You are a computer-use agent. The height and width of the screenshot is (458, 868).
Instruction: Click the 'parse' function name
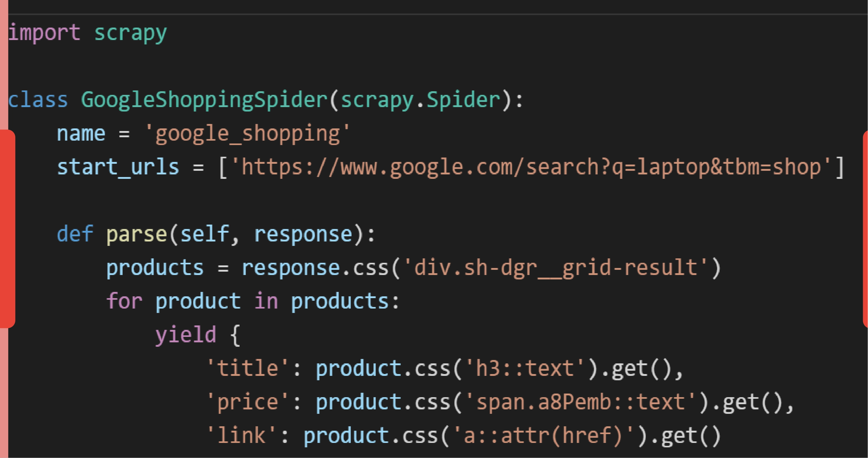tap(136, 235)
